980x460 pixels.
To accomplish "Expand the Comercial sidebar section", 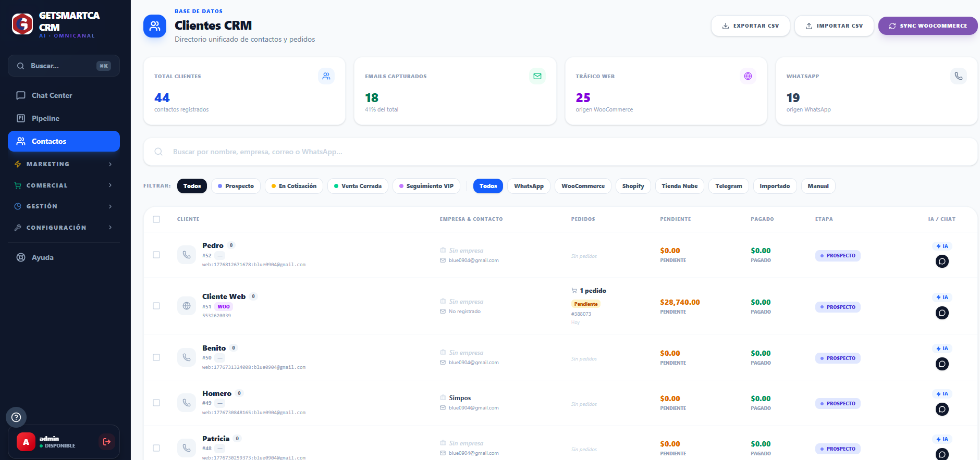I will [x=64, y=185].
